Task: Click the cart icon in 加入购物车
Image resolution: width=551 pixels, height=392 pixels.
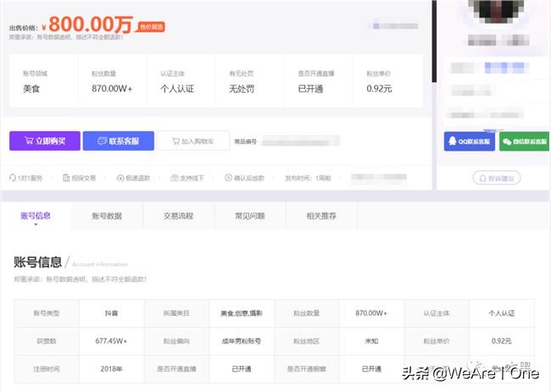Action: pyautogui.click(x=175, y=141)
